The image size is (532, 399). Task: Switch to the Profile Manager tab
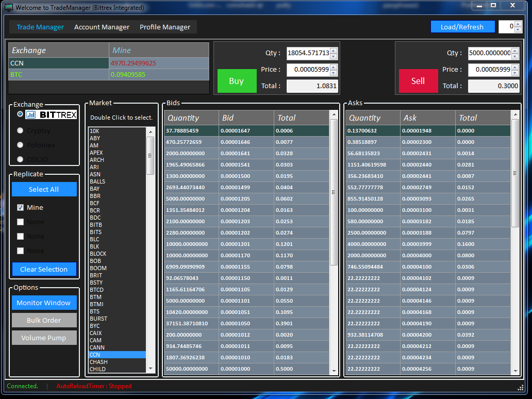[x=165, y=27]
